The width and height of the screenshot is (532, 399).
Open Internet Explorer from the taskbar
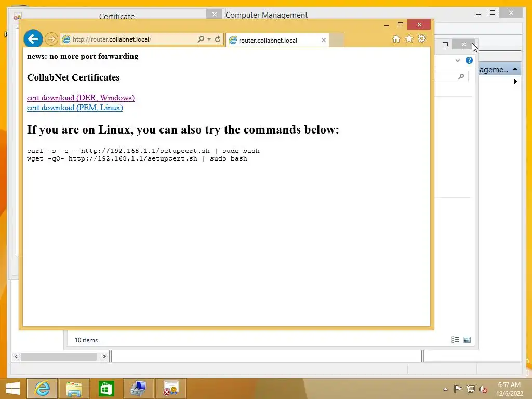(42, 389)
